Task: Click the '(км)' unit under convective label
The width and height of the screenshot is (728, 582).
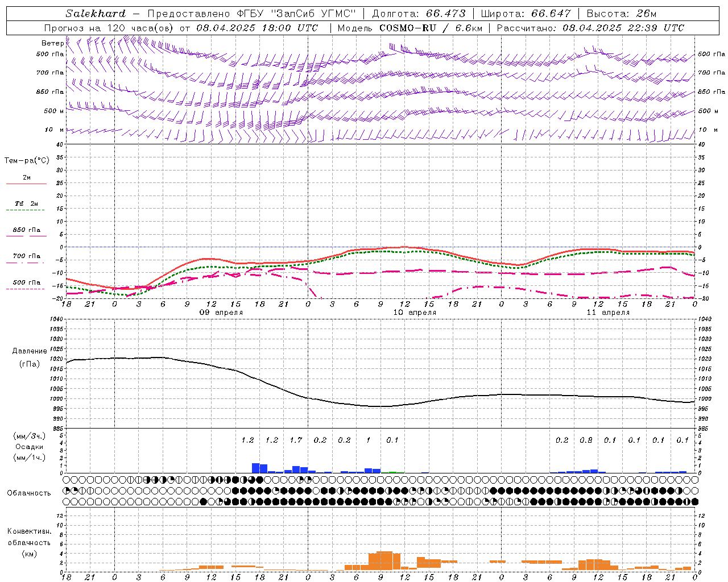Action: coord(29,554)
